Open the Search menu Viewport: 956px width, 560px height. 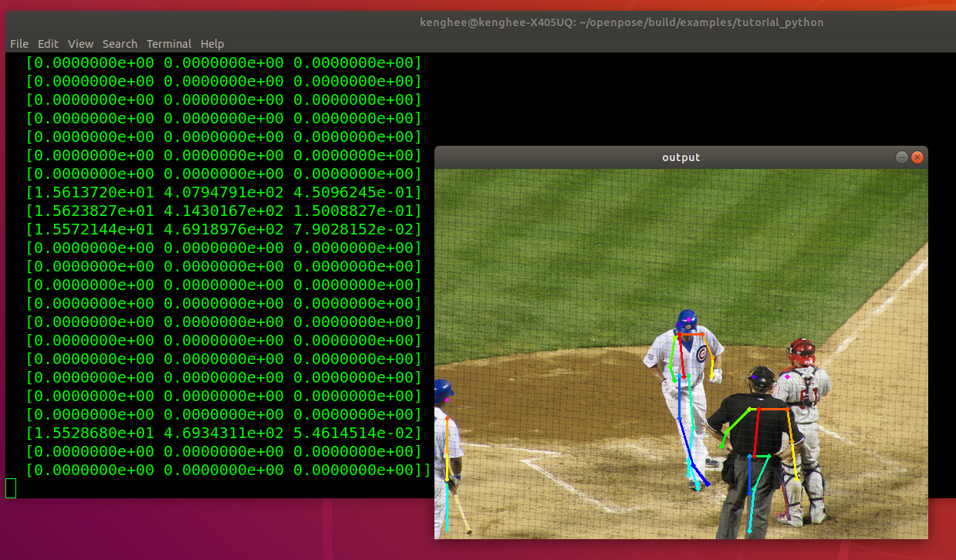pos(120,44)
